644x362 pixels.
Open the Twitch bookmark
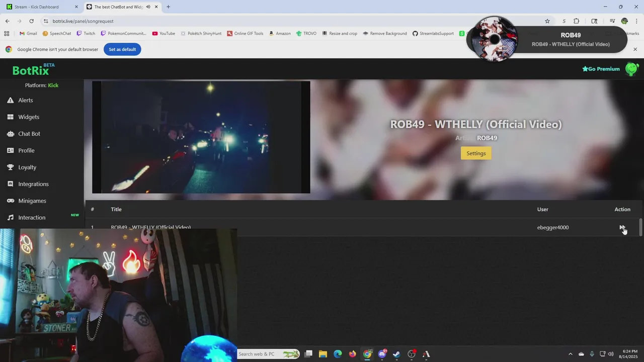(x=86, y=34)
